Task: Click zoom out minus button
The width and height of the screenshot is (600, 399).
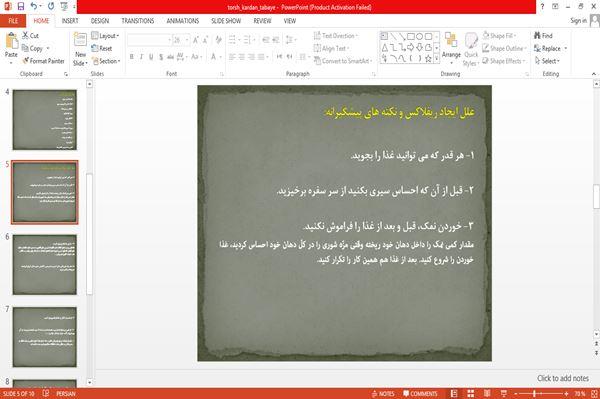Action: [x=515, y=394]
